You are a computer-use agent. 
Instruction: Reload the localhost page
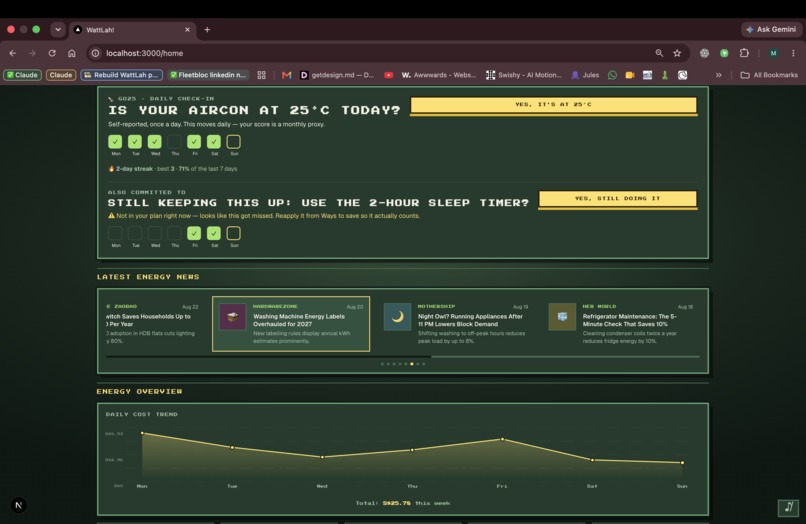click(x=52, y=53)
